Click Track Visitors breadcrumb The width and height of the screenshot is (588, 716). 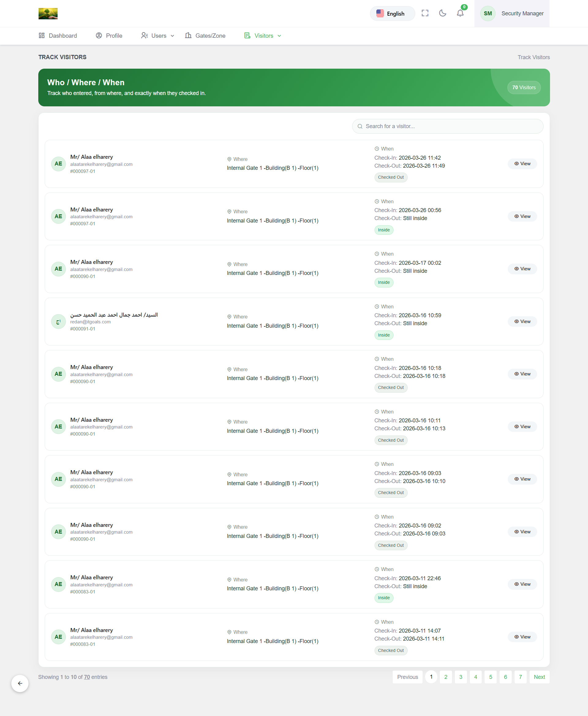[533, 57]
